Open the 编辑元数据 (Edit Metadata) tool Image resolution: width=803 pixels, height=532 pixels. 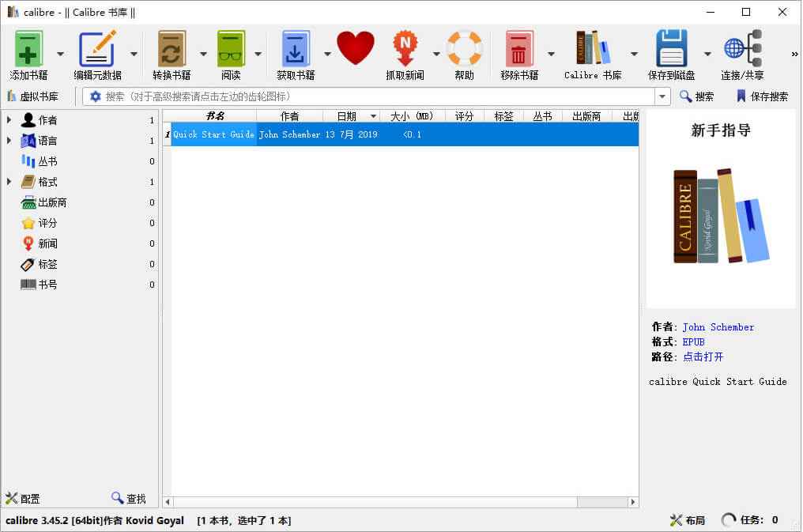pos(98,49)
